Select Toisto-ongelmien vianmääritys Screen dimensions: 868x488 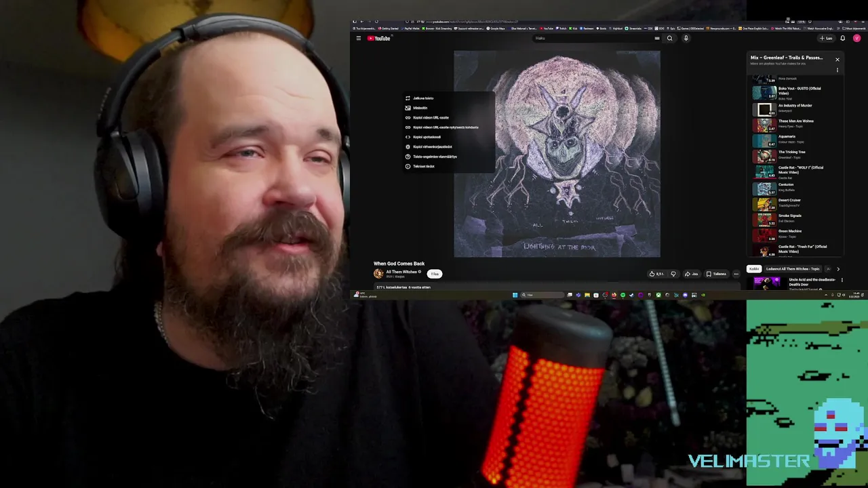pos(448,157)
